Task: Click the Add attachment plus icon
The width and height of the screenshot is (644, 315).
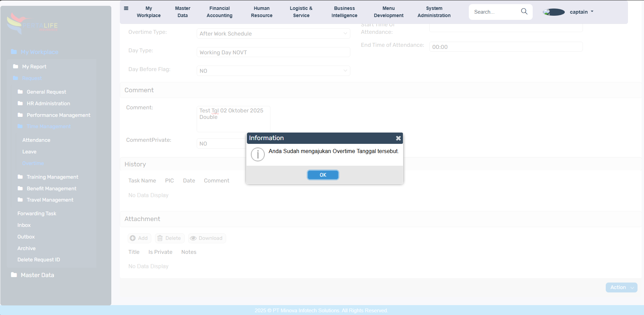Action: click(x=133, y=238)
